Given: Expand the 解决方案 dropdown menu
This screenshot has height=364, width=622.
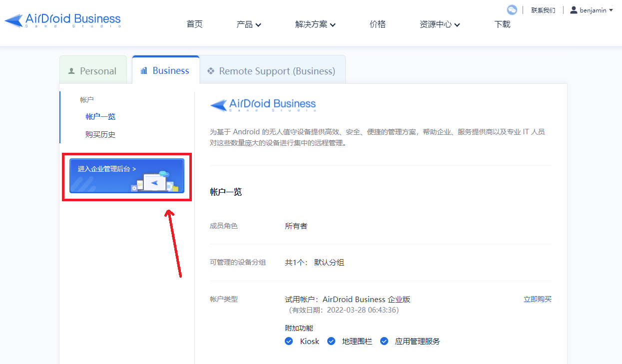Looking at the screenshot, I should click(315, 24).
